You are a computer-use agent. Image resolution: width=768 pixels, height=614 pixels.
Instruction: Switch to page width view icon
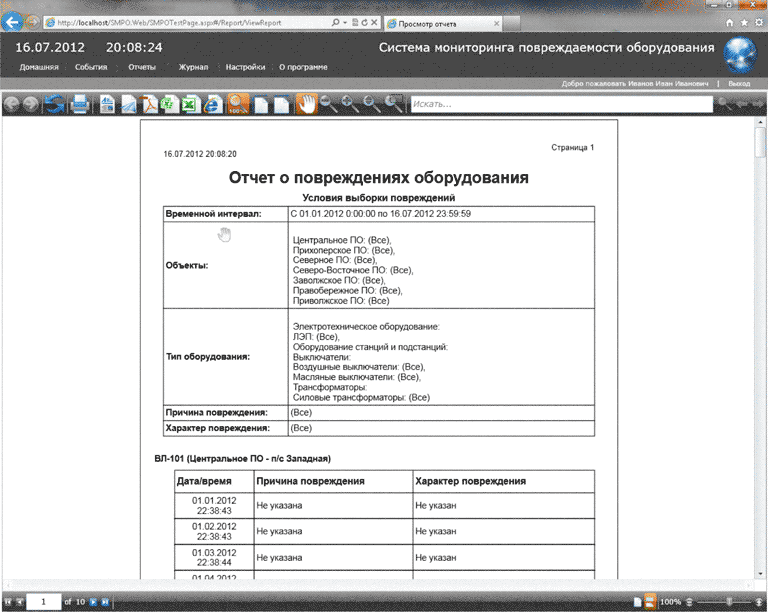[282, 104]
